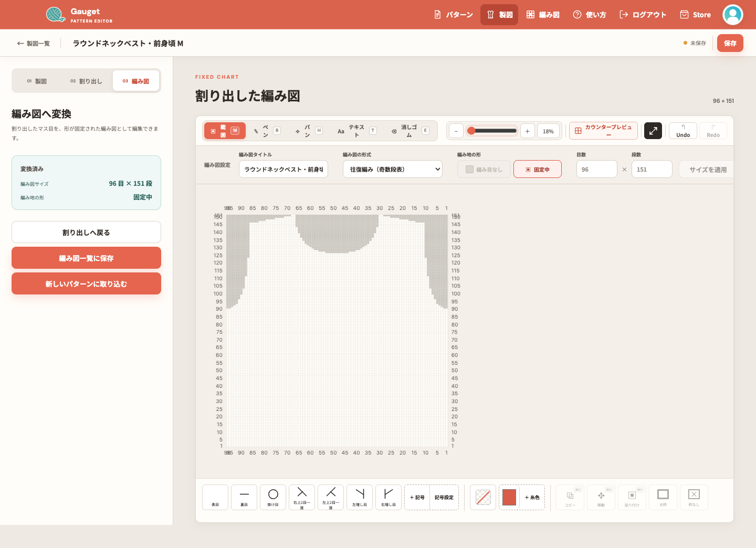The image size is (756, 548).
Task: Open the パターン nav menu
Action: click(454, 15)
